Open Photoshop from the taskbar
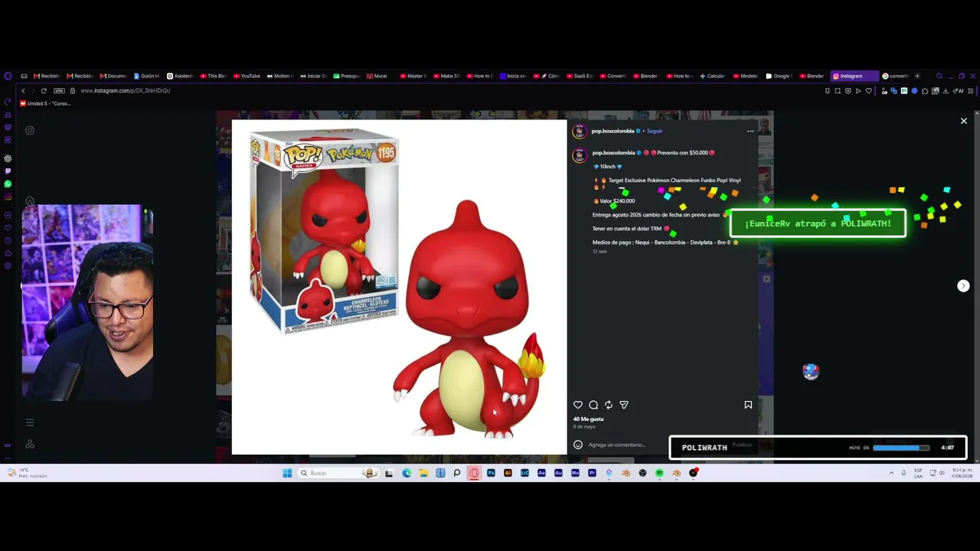Image resolution: width=980 pixels, height=551 pixels. coord(491,473)
